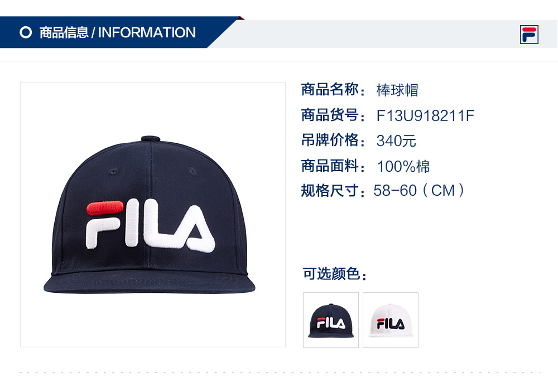The image size is (558, 392).
Task: Click the 商品信息 / INFORMATION header tab
Action: pos(117,32)
